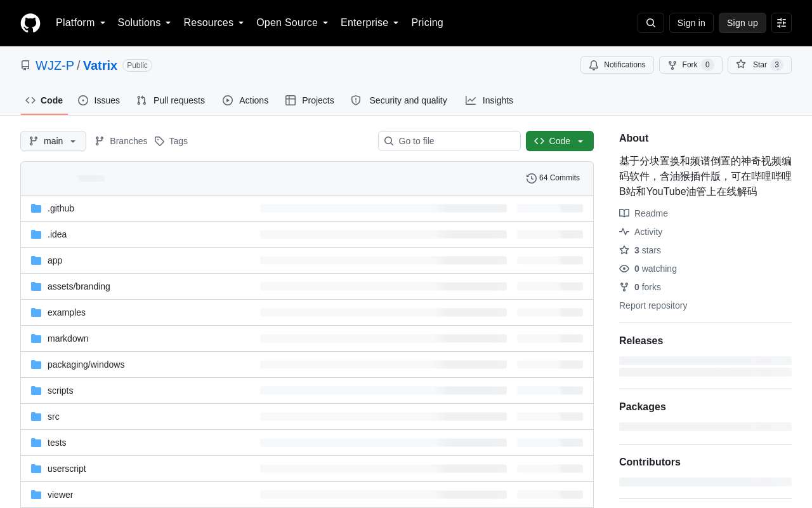Expand the green Code dropdown
The width and height of the screenshot is (812, 508).
click(560, 141)
